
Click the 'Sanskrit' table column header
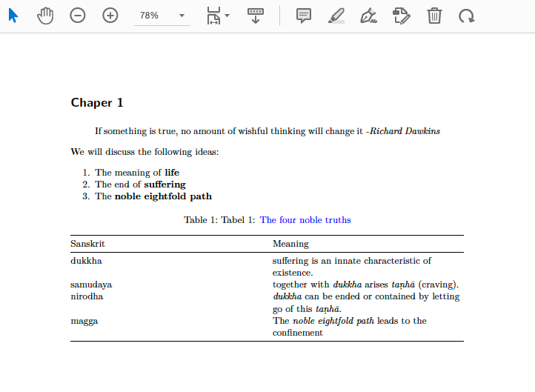[87, 244]
